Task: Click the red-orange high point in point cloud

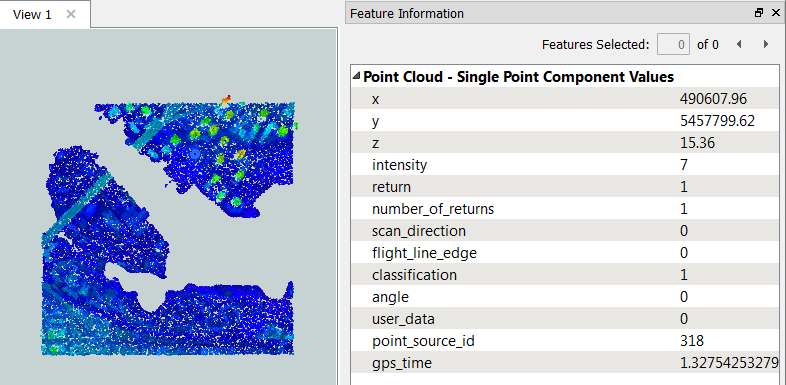Action: (x=226, y=100)
